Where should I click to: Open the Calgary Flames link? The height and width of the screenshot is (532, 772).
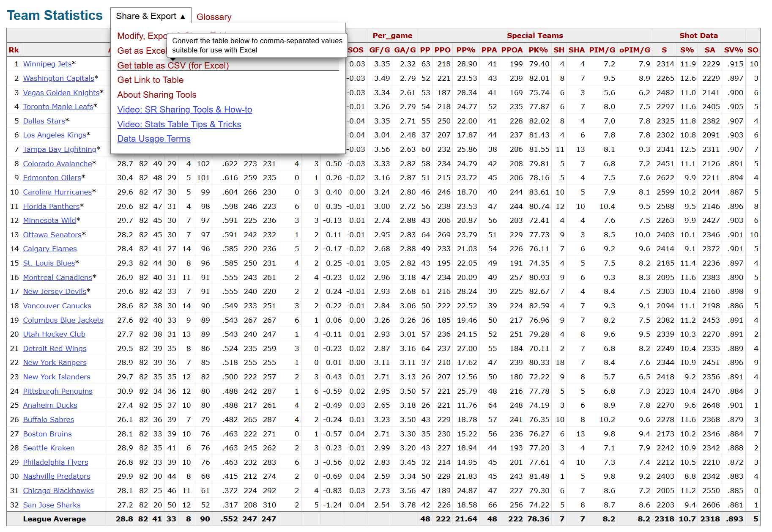pyautogui.click(x=49, y=249)
